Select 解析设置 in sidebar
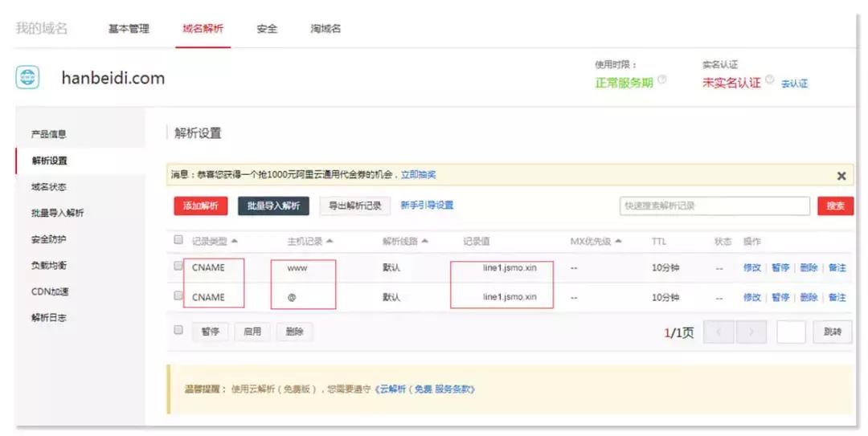Viewport: 868px width, 436px height. coord(49,161)
